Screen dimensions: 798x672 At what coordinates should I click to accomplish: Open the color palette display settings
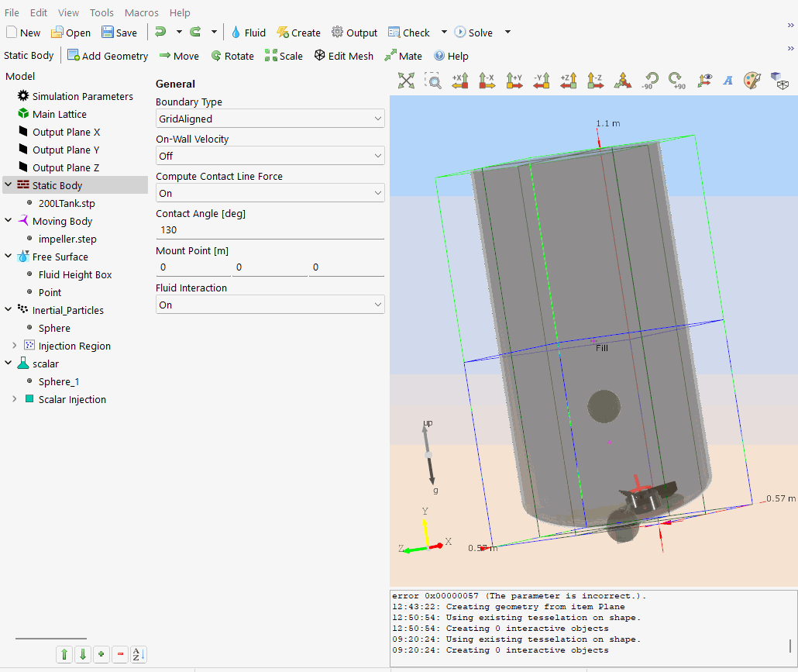tap(752, 81)
